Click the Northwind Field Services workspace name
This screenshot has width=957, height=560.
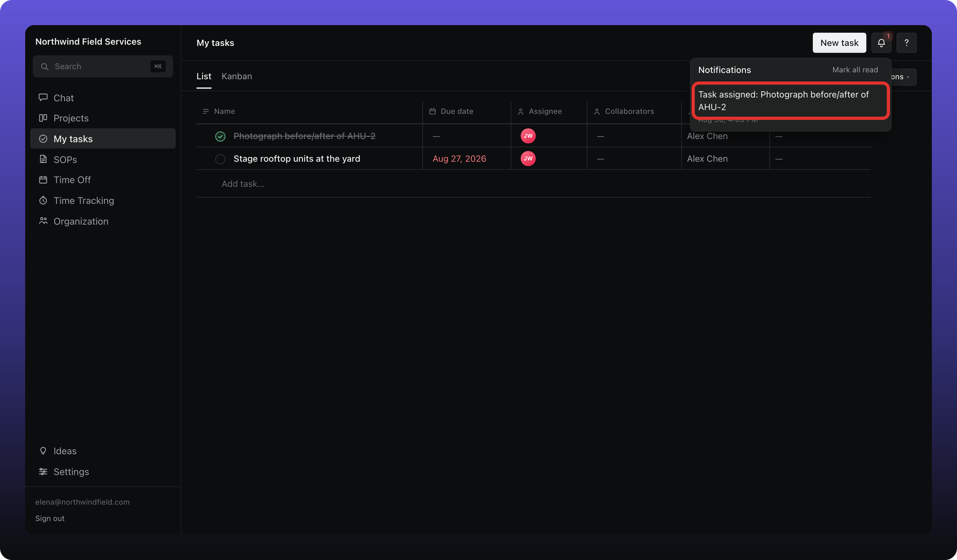pos(88,42)
